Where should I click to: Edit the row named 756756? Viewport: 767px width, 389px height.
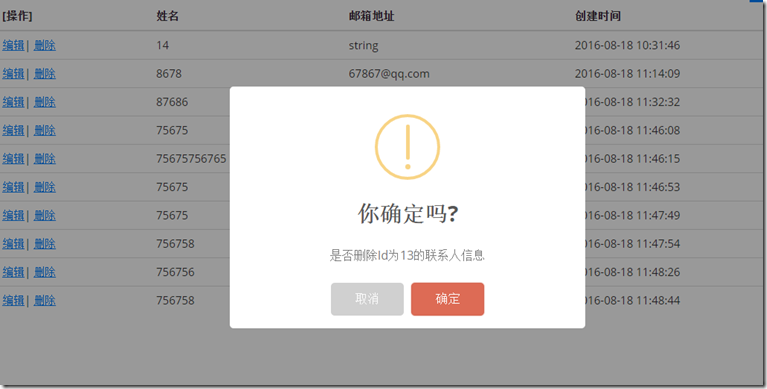[x=13, y=273]
